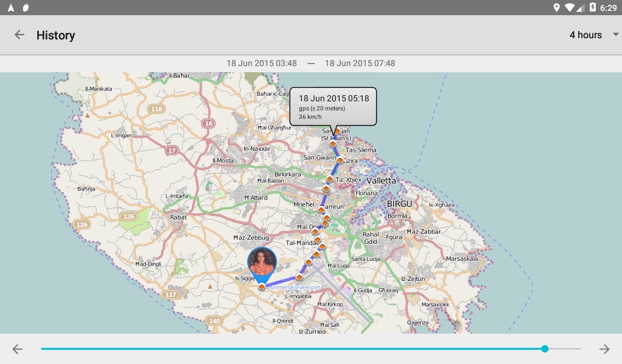The height and width of the screenshot is (364, 622).
Task: Step to previous history point arrow
Action: (x=18, y=349)
